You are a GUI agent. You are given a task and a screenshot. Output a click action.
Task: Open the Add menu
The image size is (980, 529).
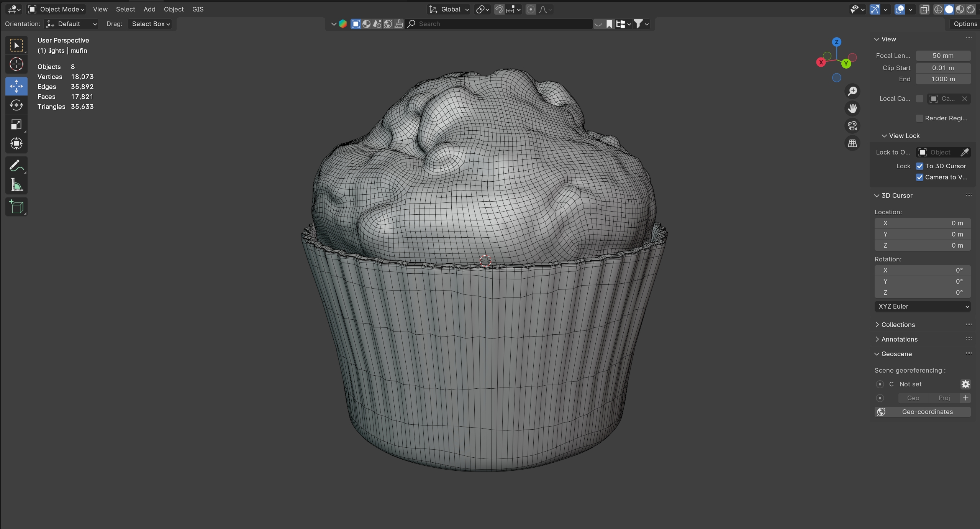pos(149,9)
